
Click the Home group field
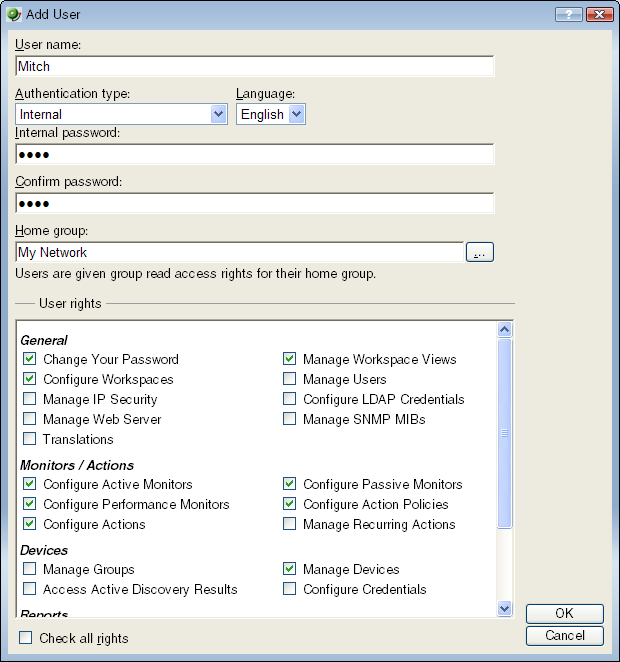point(240,252)
